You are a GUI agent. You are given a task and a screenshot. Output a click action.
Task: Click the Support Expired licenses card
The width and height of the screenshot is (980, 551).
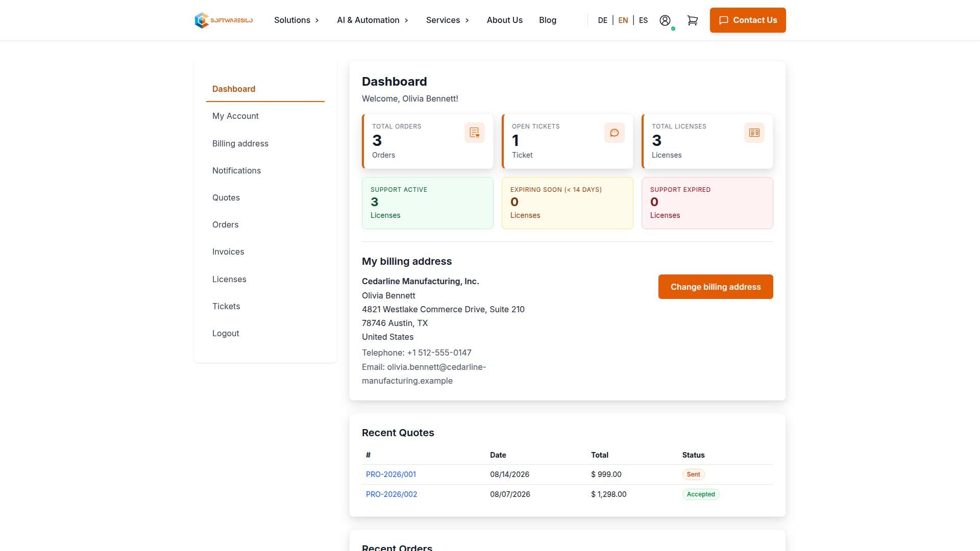coord(707,203)
